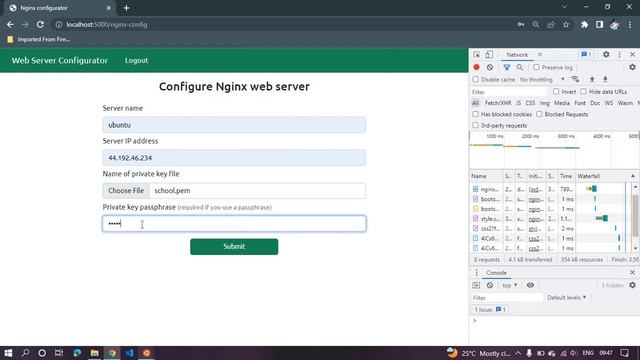Close the console drawer

click(632, 272)
